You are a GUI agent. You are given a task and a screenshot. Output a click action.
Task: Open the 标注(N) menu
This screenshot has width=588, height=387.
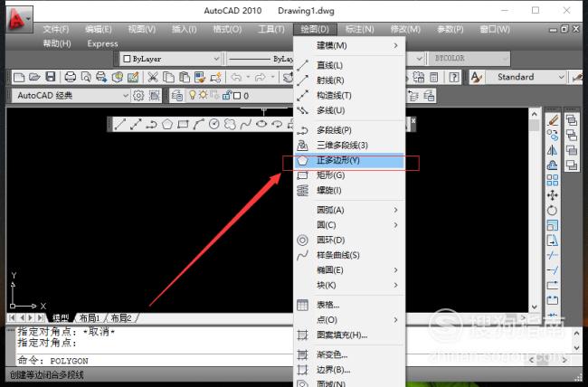click(x=360, y=29)
